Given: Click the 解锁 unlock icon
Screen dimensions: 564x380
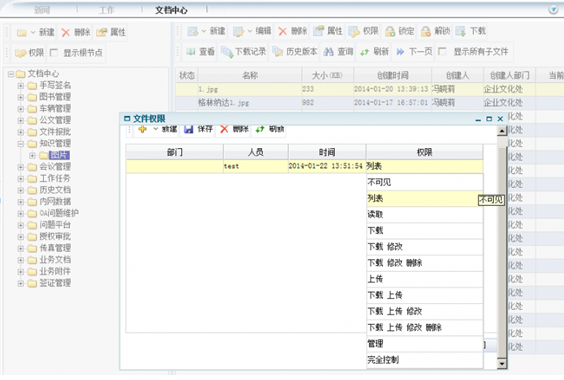Looking at the screenshot, I should [x=426, y=31].
